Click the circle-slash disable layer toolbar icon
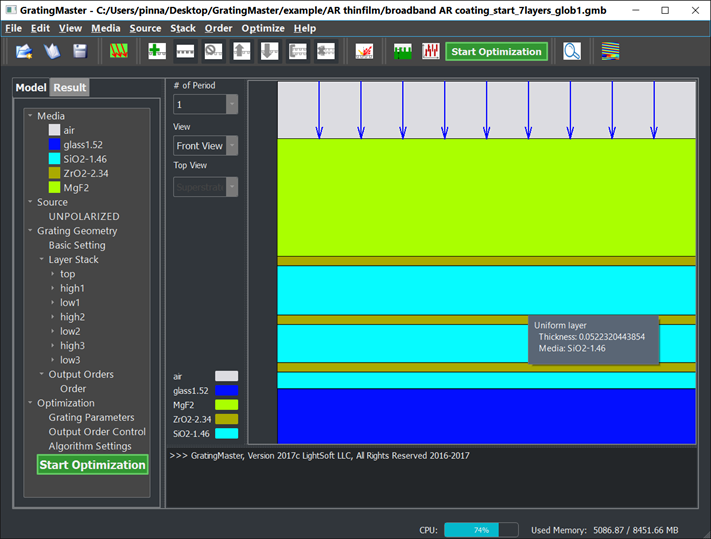Image resolution: width=711 pixels, height=539 pixels. click(213, 51)
